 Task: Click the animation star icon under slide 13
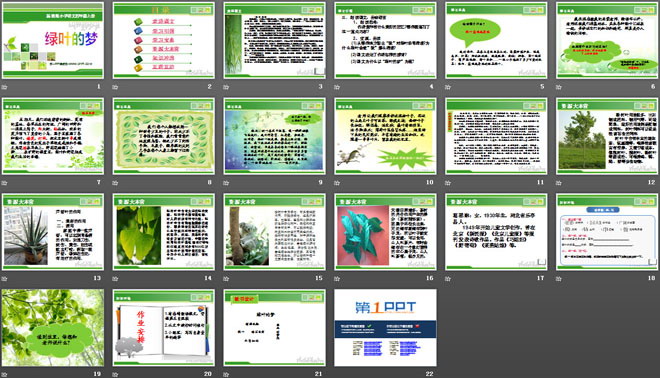(5, 279)
